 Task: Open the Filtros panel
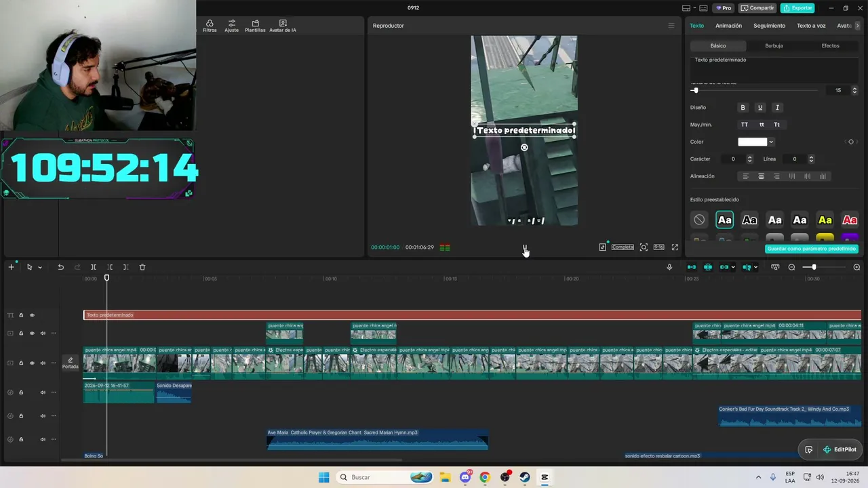(x=210, y=26)
